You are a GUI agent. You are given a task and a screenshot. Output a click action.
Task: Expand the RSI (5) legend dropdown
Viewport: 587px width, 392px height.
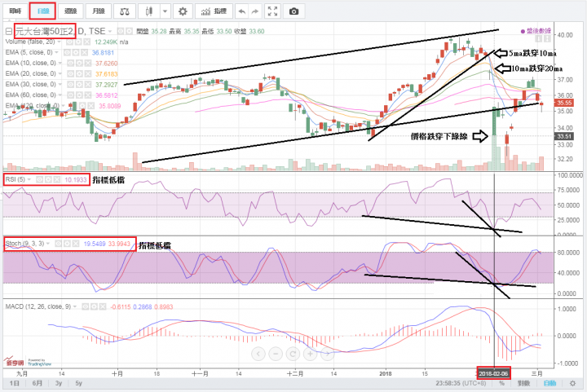pyautogui.click(x=29, y=180)
